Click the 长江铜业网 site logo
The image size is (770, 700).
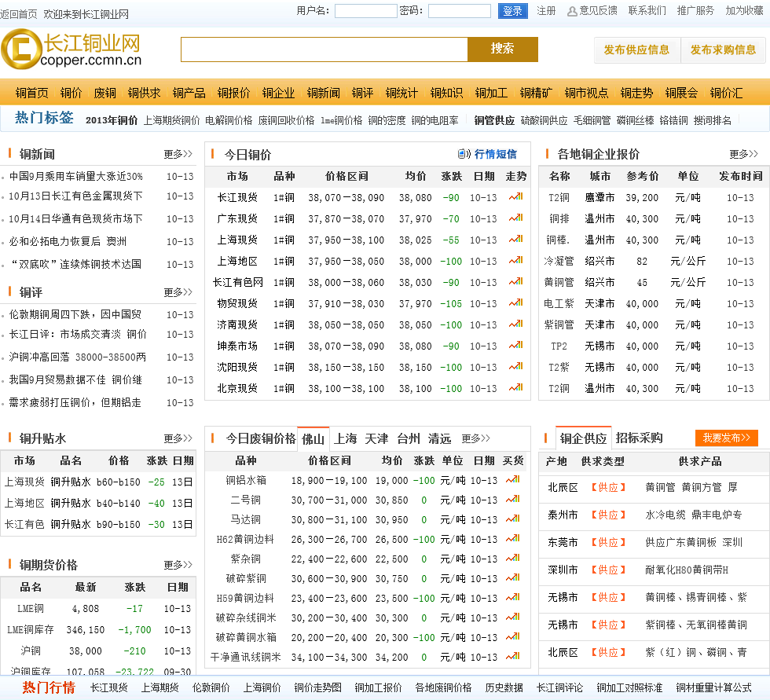pyautogui.click(x=71, y=49)
